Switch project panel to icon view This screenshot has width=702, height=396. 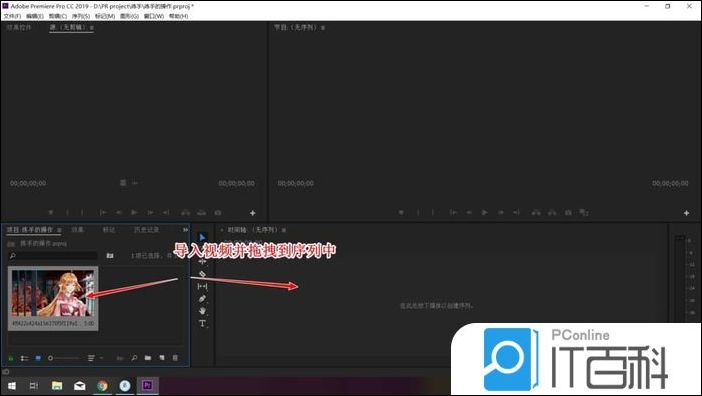coord(38,358)
